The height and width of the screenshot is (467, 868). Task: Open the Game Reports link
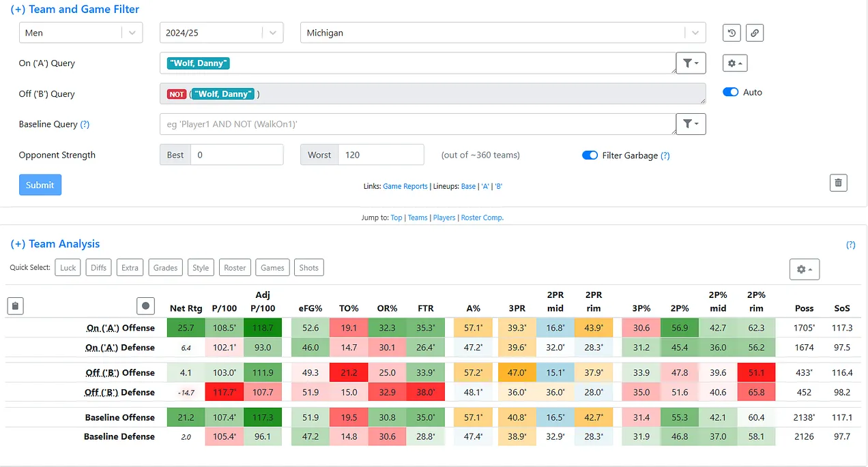405,186
